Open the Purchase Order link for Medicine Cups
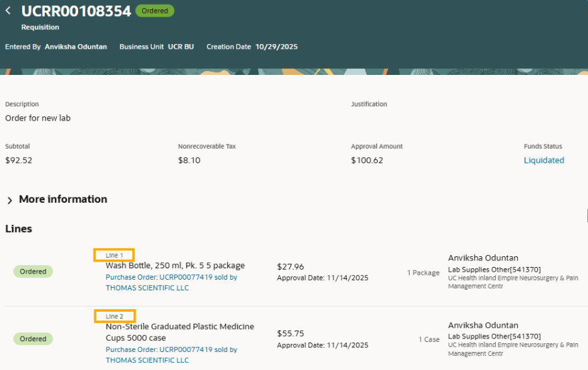This screenshot has width=588, height=370. point(171,349)
